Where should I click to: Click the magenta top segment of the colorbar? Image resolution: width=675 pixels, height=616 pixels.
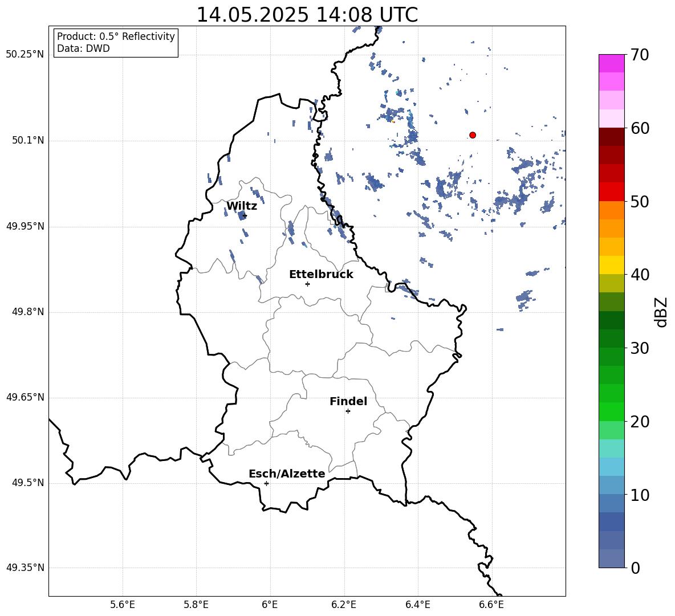click(x=611, y=64)
